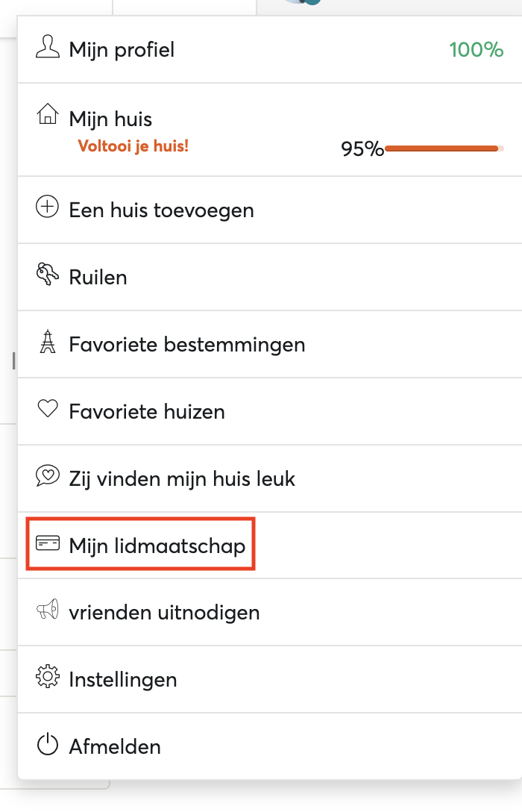The height and width of the screenshot is (812, 522).
Task: Click the Voltooi je huis! link
Action: (x=133, y=146)
